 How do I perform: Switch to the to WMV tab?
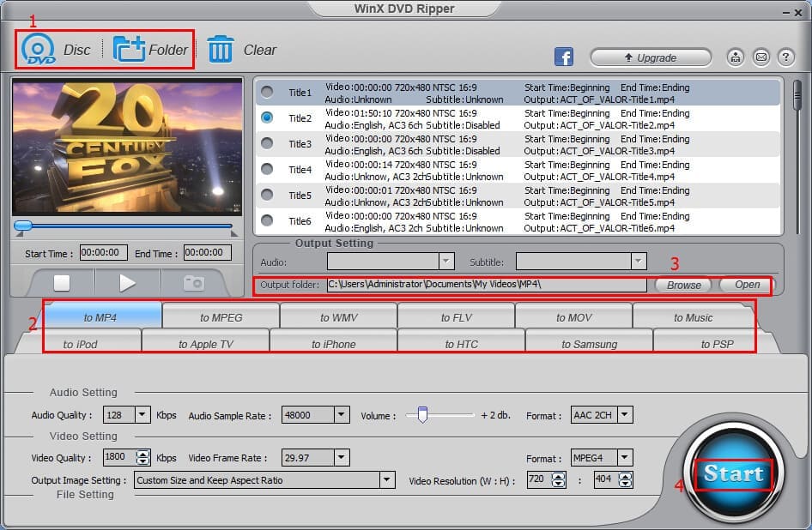(339, 317)
